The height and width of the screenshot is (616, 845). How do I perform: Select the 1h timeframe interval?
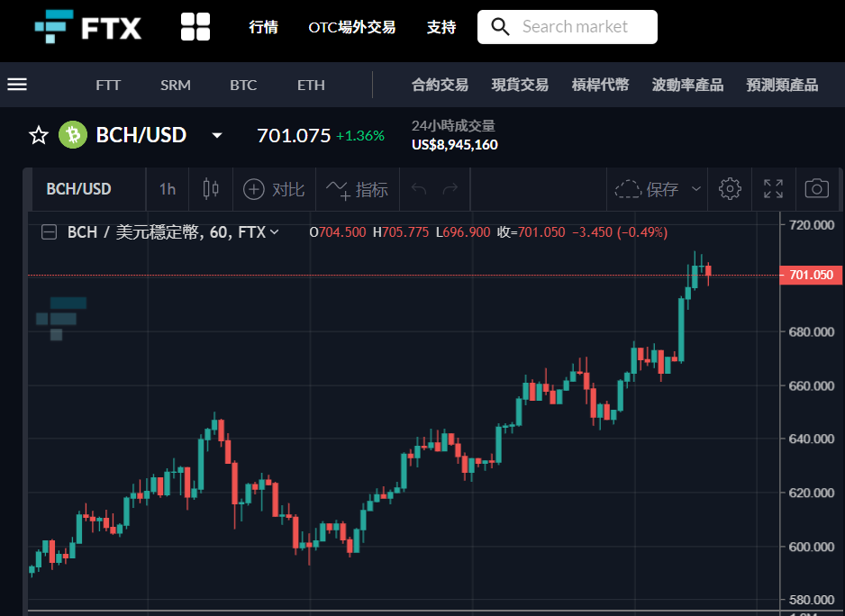(168, 189)
